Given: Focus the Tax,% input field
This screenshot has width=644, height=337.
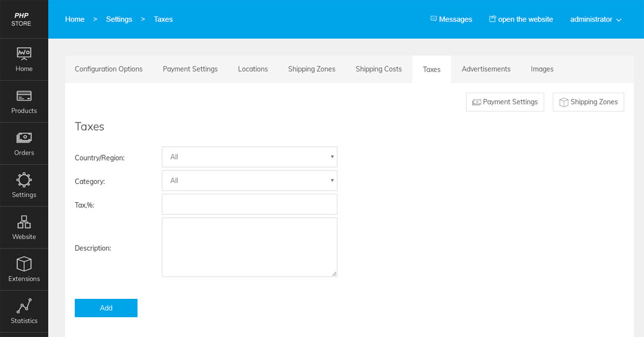Looking at the screenshot, I should point(249,205).
